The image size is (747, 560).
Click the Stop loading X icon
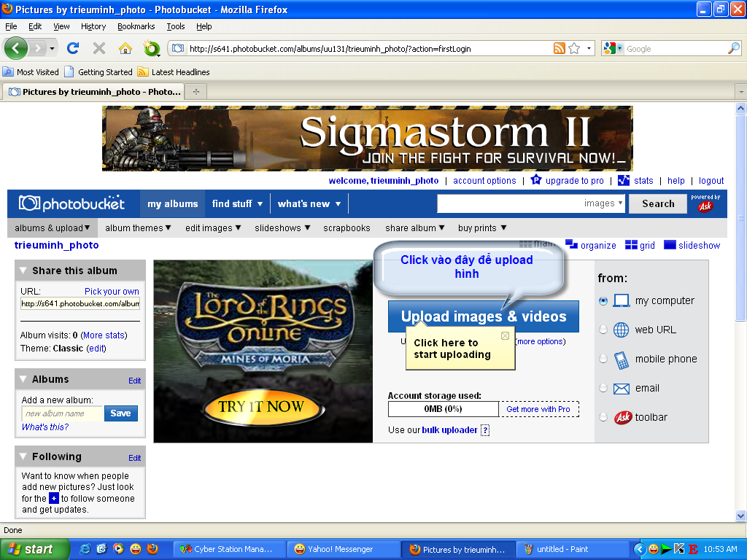(x=99, y=48)
